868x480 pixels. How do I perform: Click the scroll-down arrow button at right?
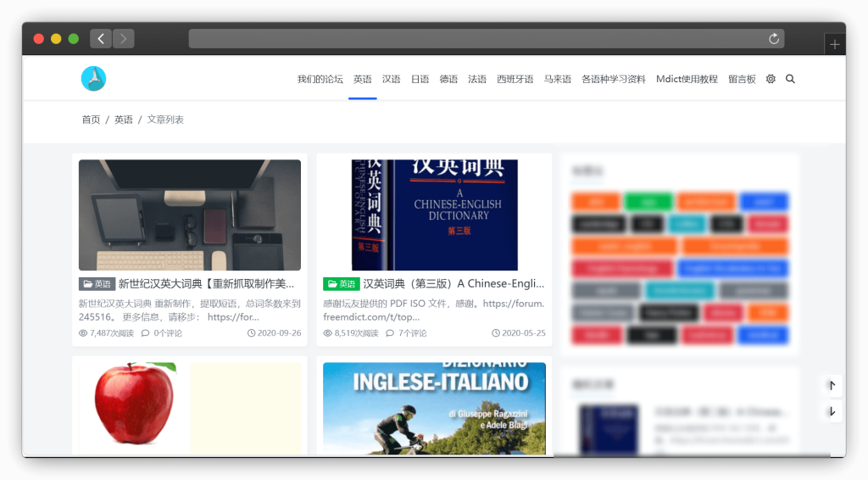(x=832, y=411)
